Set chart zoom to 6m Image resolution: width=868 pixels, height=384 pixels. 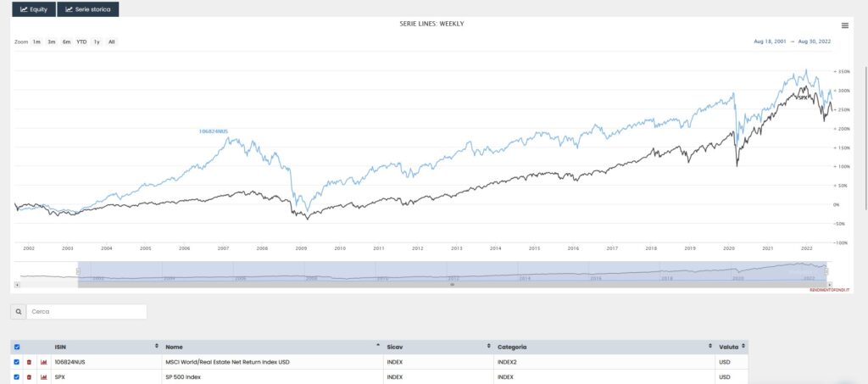tap(66, 42)
